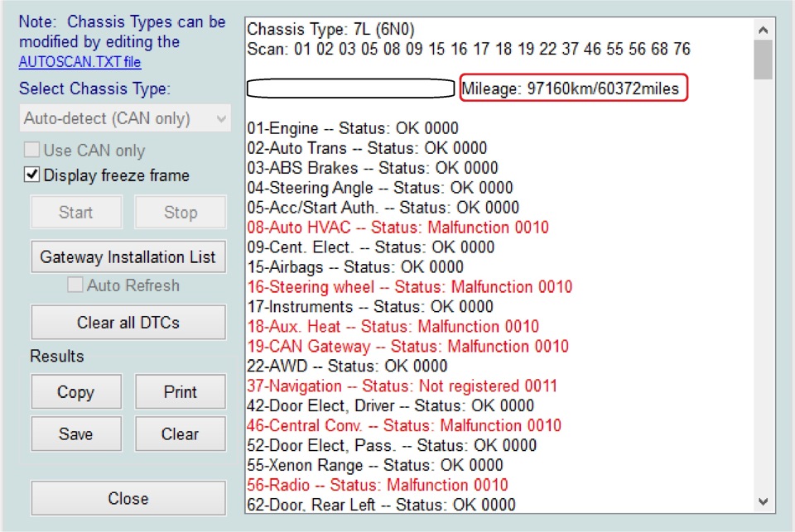Uncheck Display freeze frame checkbox
Viewport: 795px width, 532px height.
[31, 175]
